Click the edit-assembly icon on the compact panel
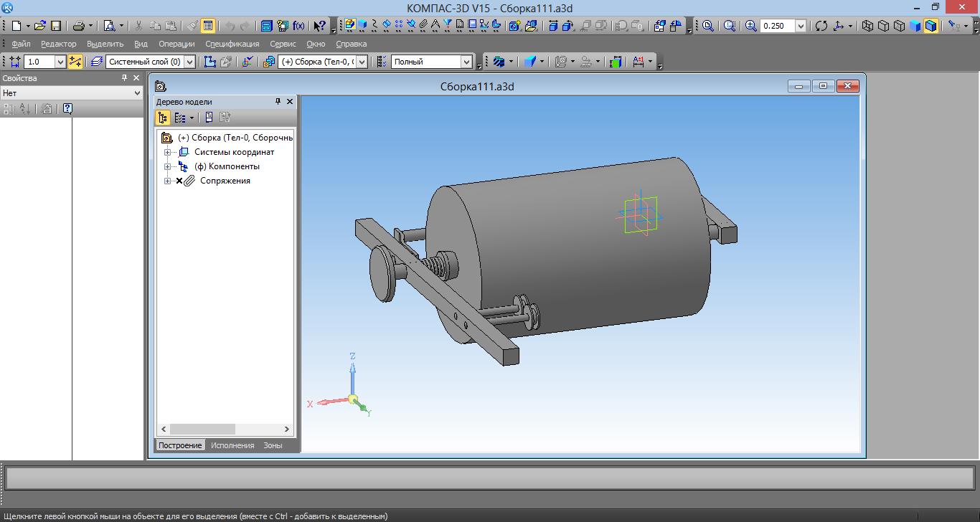This screenshot has height=522, width=980. 349,26
